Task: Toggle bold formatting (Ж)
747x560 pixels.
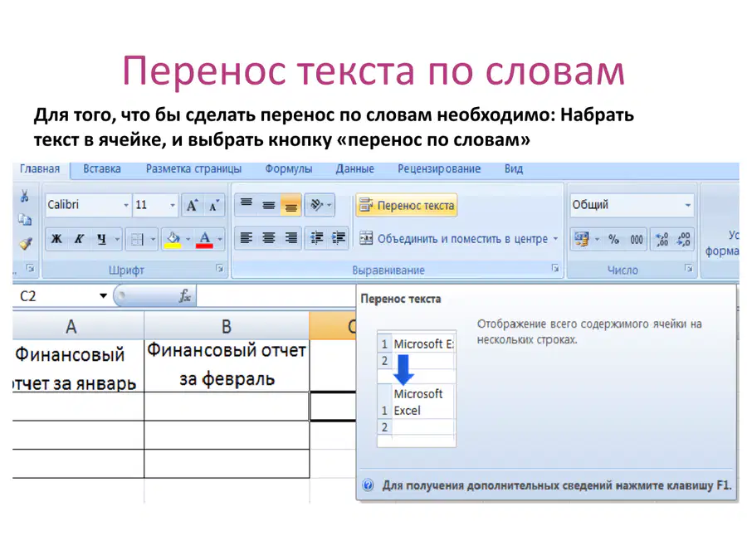Action: point(56,239)
